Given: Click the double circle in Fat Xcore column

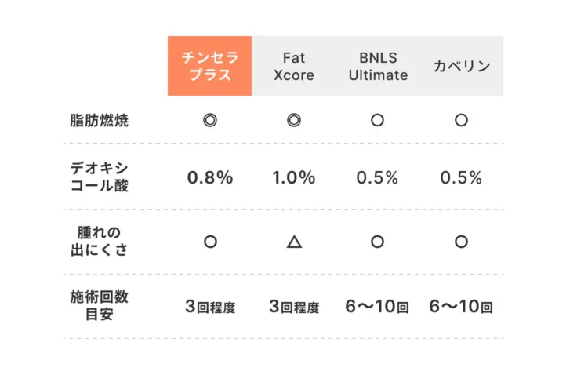Looking at the screenshot, I should [x=294, y=120].
